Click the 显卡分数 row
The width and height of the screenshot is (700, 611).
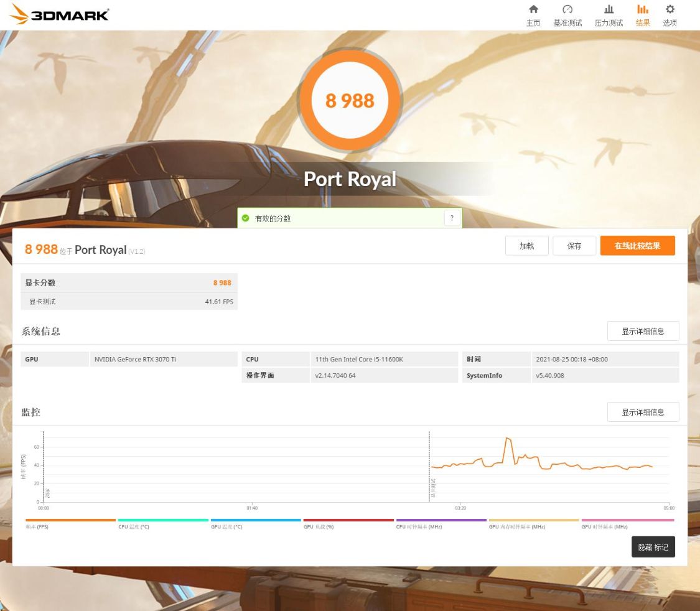coord(129,283)
